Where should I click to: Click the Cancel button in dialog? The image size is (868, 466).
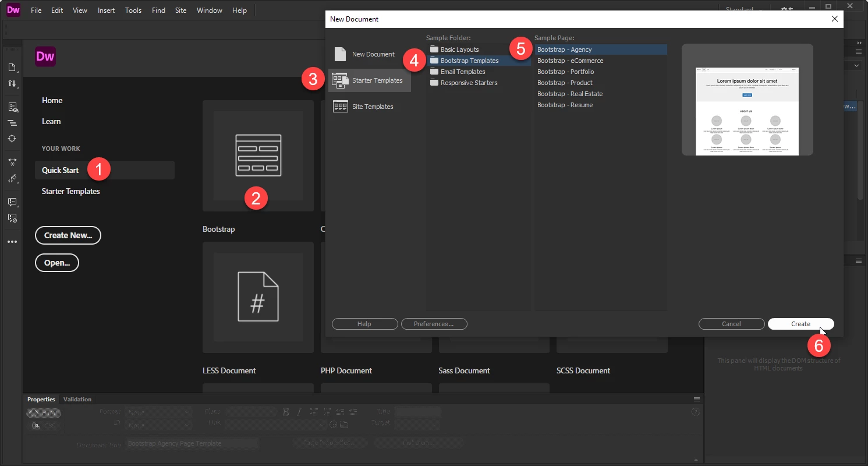[732, 324]
